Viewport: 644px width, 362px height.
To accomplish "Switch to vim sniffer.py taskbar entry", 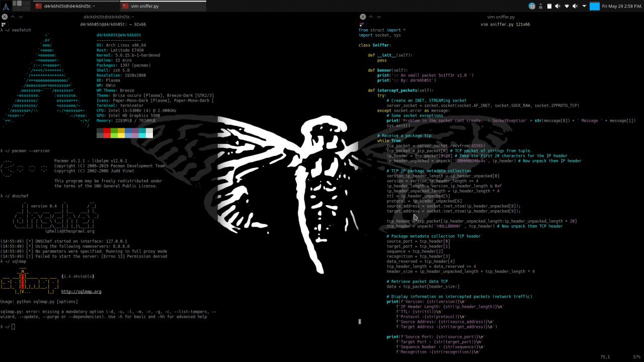I will (x=163, y=6).
